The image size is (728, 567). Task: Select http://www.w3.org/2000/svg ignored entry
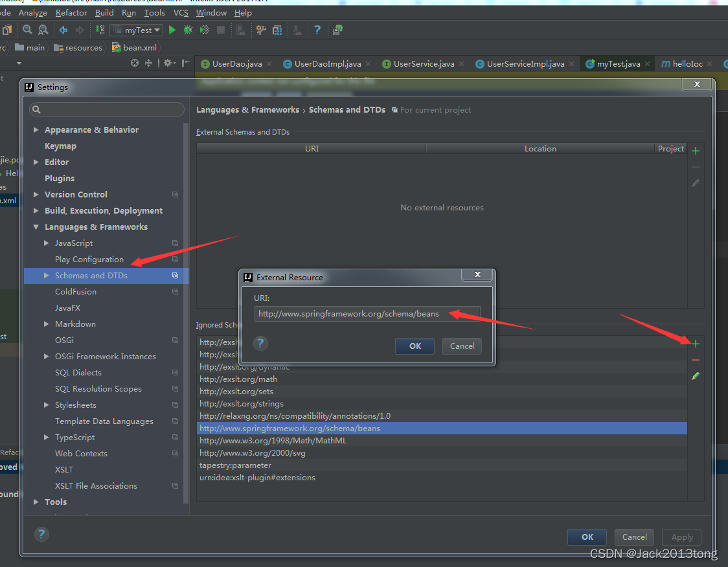pos(442,453)
